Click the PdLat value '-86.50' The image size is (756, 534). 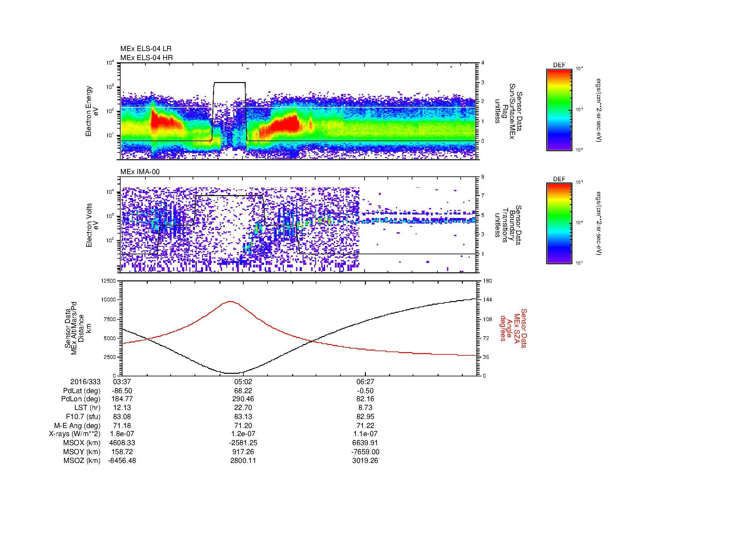pyautogui.click(x=122, y=391)
